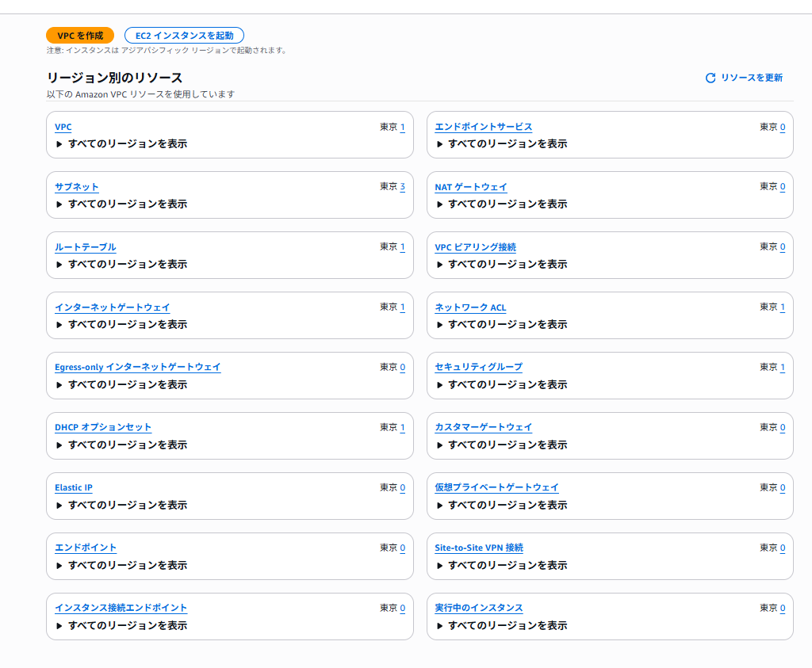Open the サブネット link
812x668 pixels.
coord(76,187)
